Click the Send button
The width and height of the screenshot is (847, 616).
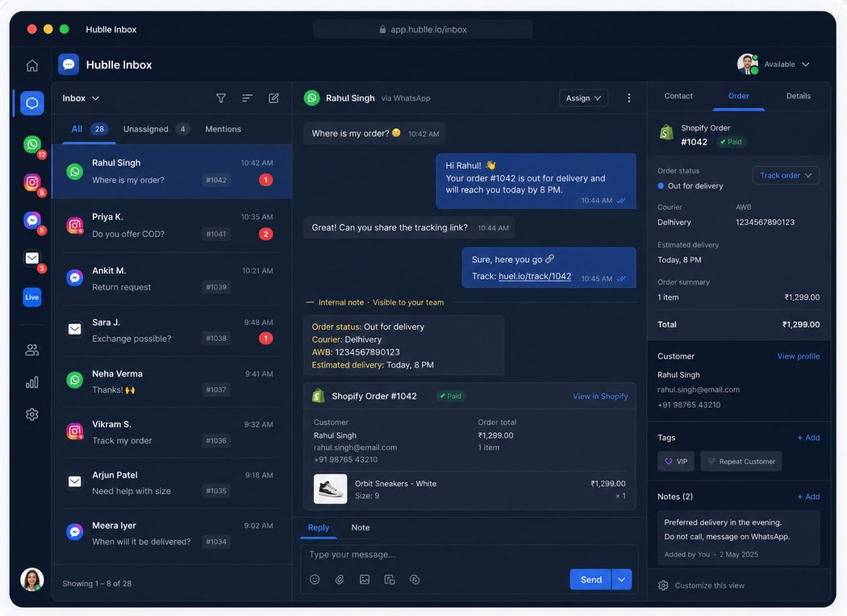(591, 579)
